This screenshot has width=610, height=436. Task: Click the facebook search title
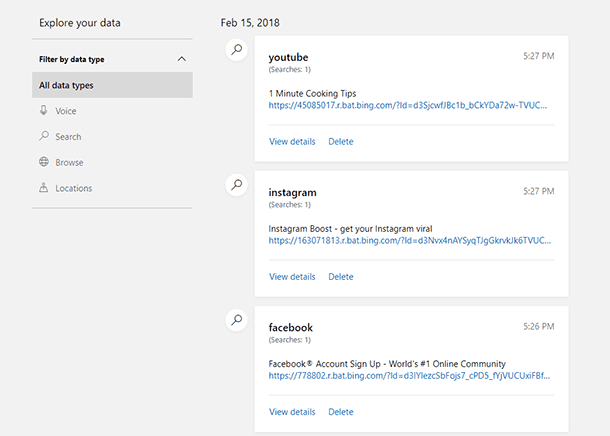point(291,327)
